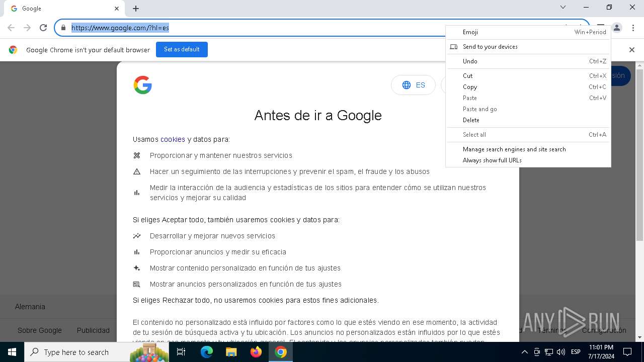The height and width of the screenshot is (362, 644).
Task: Click 'Desarrollar y mejorar nuevos servicios' line
Action: [212, 236]
